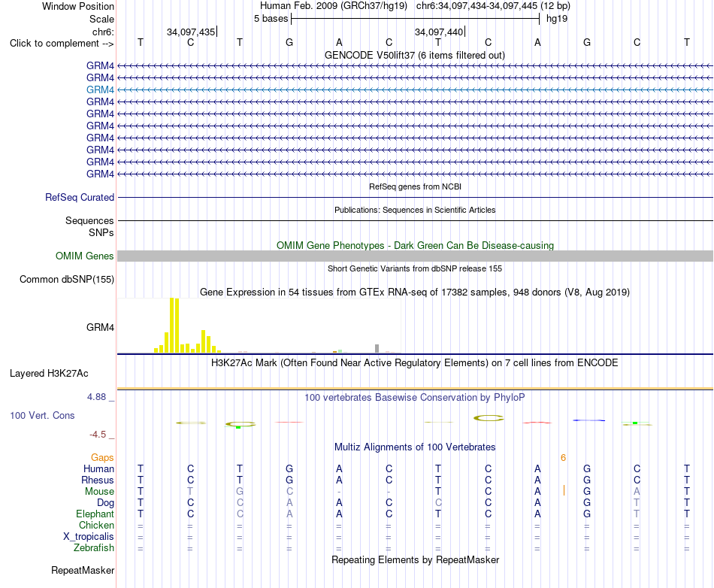Select the Dog alignment row label
The height and width of the screenshot is (588, 714).
point(105,503)
